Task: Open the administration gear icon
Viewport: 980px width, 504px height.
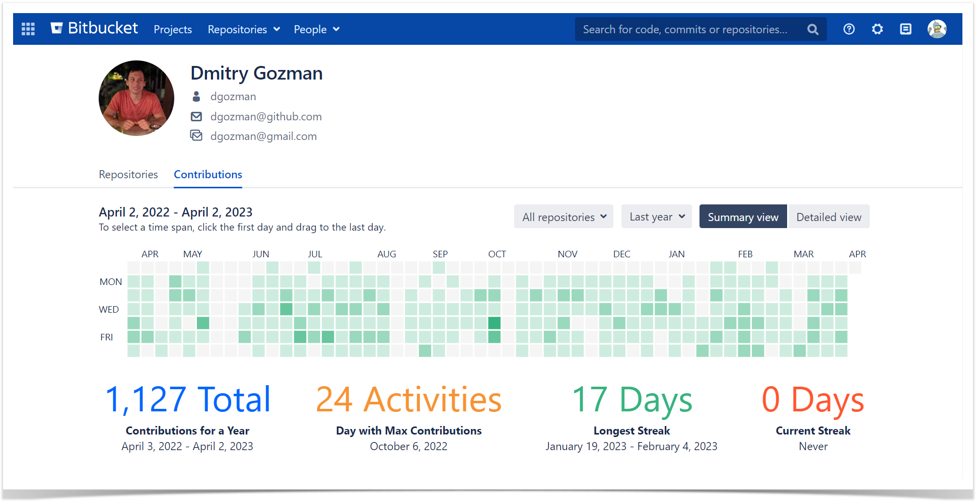Action: [x=877, y=29]
